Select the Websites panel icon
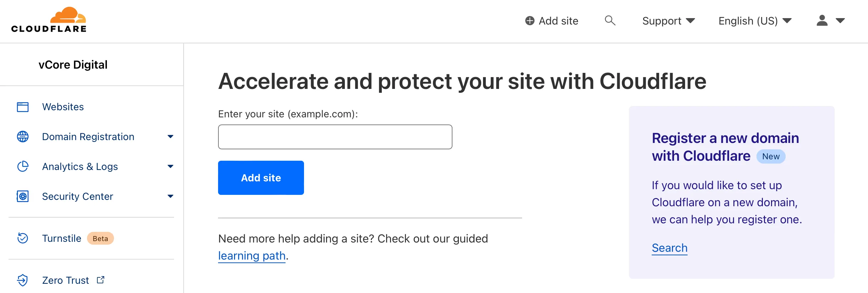The image size is (868, 293). (x=23, y=107)
